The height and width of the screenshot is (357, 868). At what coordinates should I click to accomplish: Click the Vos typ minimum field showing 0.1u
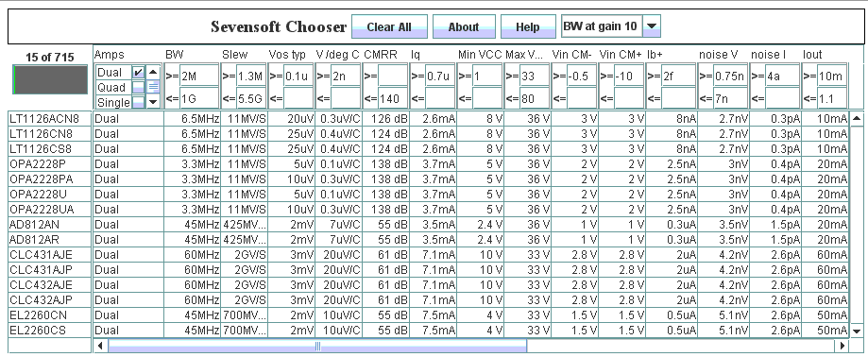pos(298,76)
